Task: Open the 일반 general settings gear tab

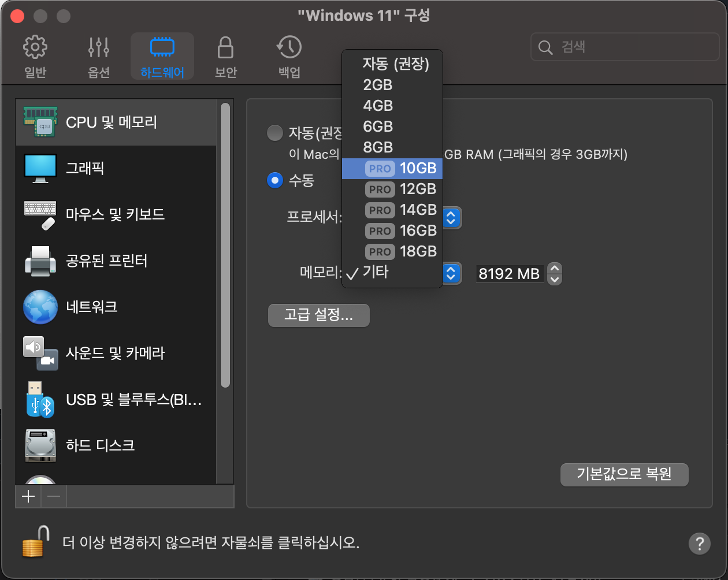Action: tap(35, 57)
